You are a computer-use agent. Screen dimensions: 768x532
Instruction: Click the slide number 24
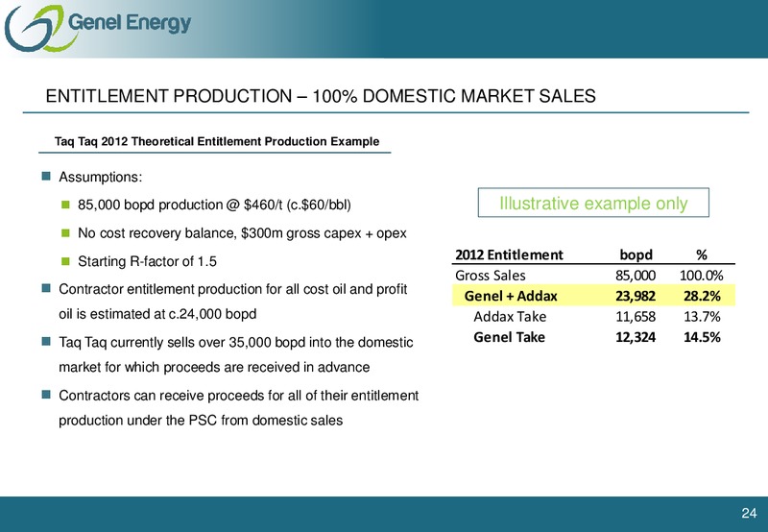pos(749,513)
